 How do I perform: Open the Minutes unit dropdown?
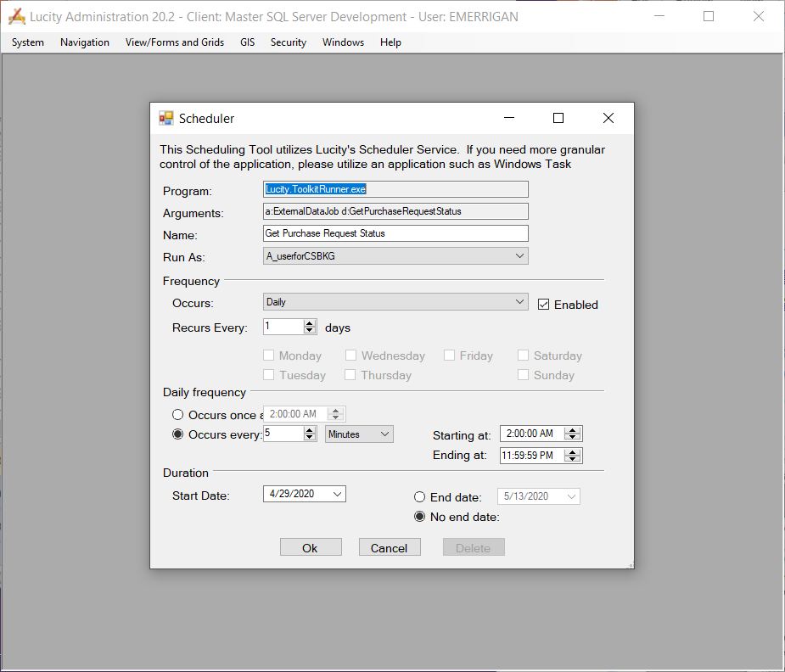click(384, 434)
